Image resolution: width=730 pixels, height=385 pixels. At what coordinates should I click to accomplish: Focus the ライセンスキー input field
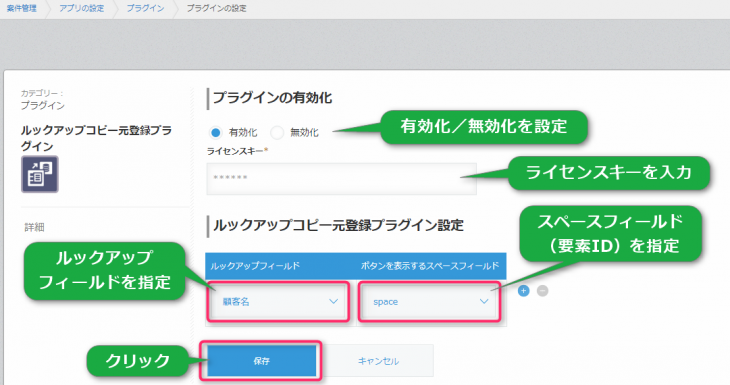(341, 178)
